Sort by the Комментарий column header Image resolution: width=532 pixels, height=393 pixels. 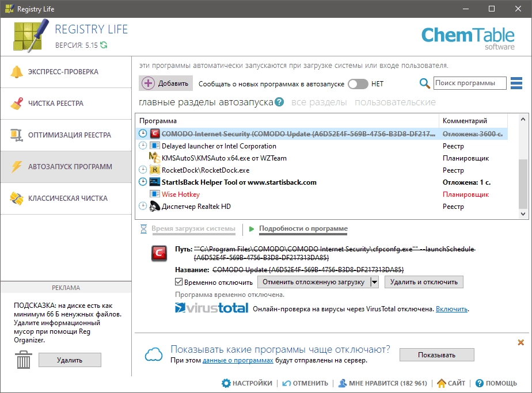[473, 121]
